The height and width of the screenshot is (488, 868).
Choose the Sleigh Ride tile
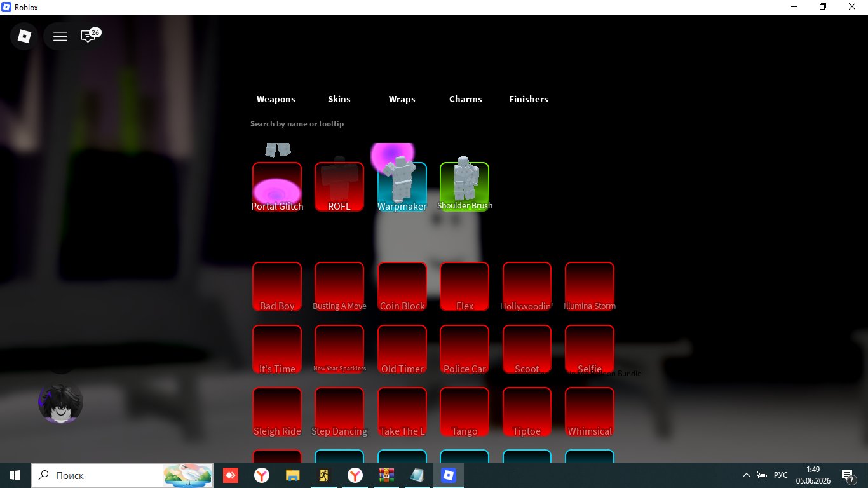point(277,412)
